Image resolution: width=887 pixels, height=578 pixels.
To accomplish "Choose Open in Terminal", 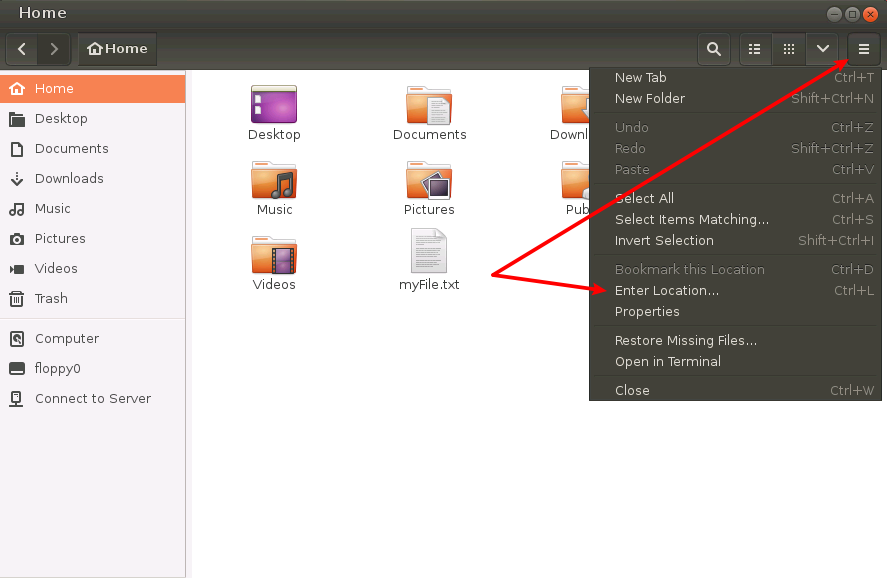I will tap(666, 361).
